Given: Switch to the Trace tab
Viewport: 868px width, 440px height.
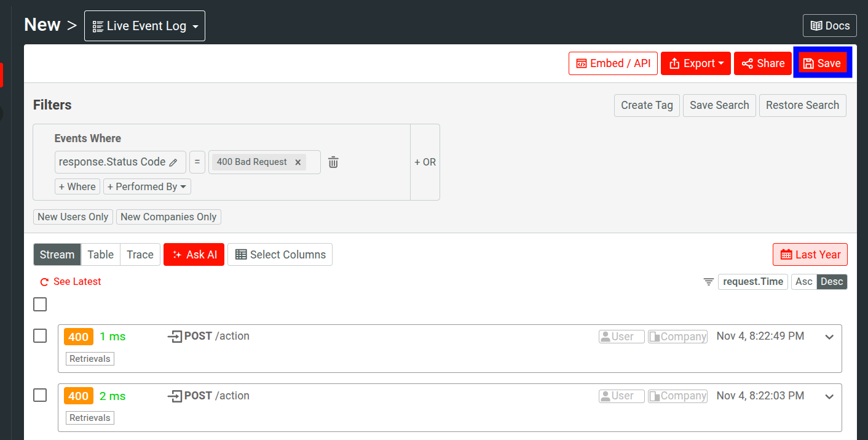Looking at the screenshot, I should click(x=140, y=254).
